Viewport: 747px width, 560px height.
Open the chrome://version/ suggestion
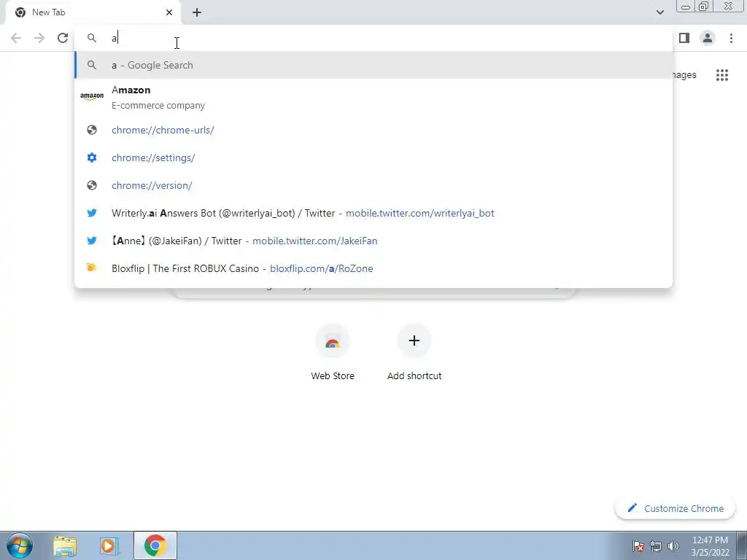[373, 185]
